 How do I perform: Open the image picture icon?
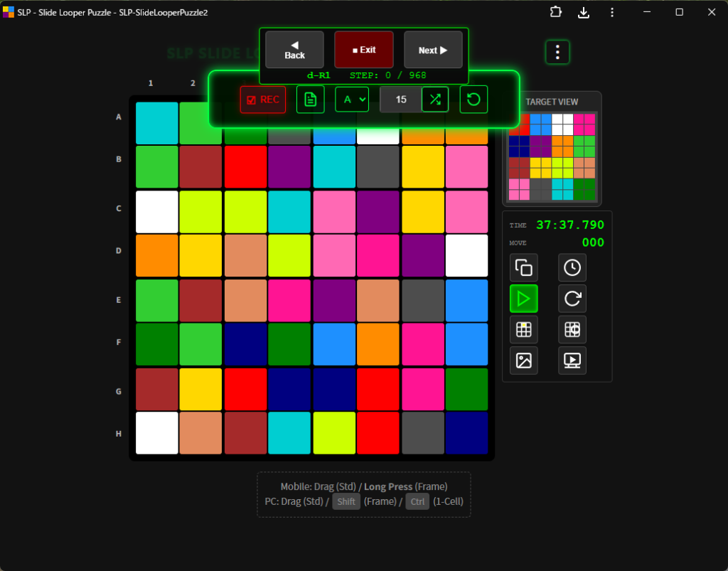524,361
